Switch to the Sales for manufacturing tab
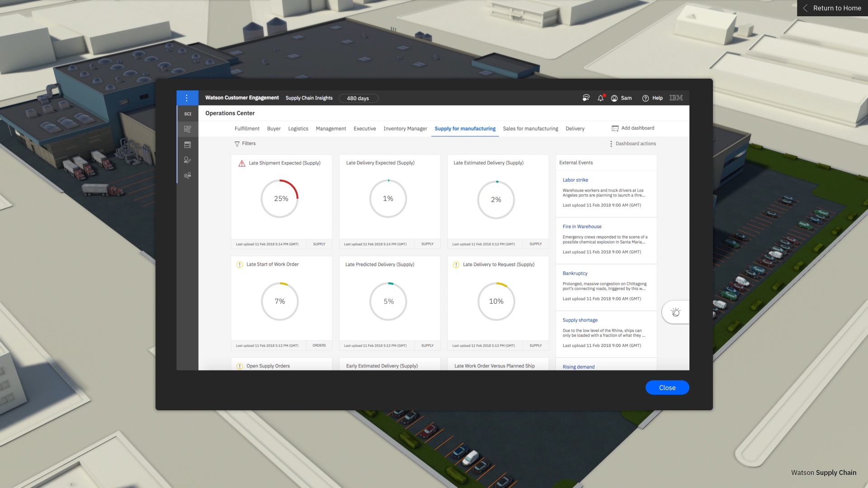Image resolution: width=868 pixels, height=488 pixels. (530, 129)
